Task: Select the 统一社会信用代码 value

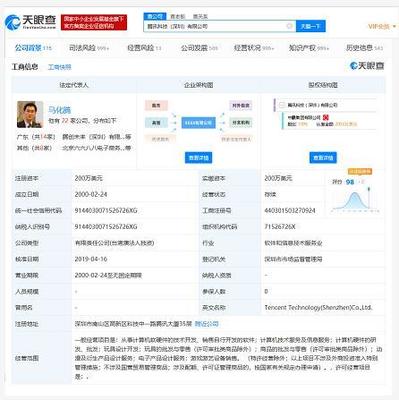Action: click(106, 211)
